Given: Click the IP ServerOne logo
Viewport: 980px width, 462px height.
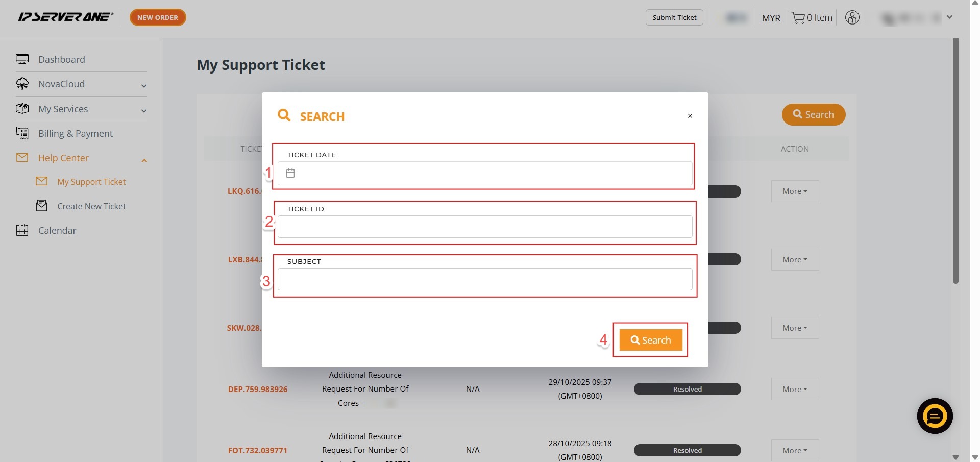Looking at the screenshot, I should coord(65,17).
